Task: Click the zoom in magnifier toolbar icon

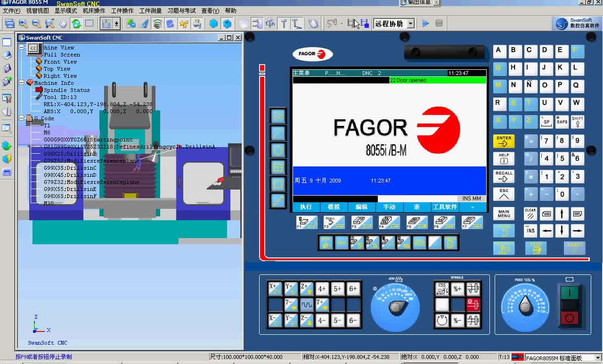Action: 23,23
